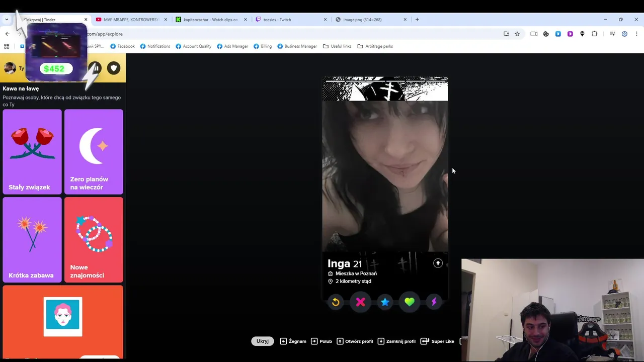The image size is (644, 362).
Task: Click the 2 kilometry stąd text
Action: [353, 281]
